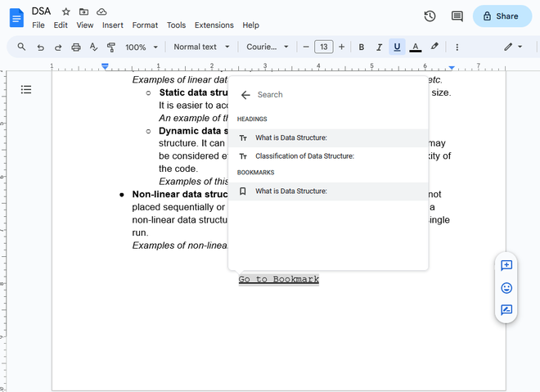Toggle bold formatting

tap(362, 47)
